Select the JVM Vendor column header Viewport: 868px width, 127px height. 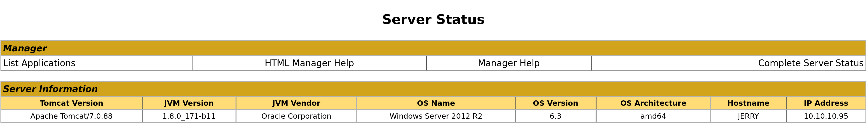click(x=296, y=103)
